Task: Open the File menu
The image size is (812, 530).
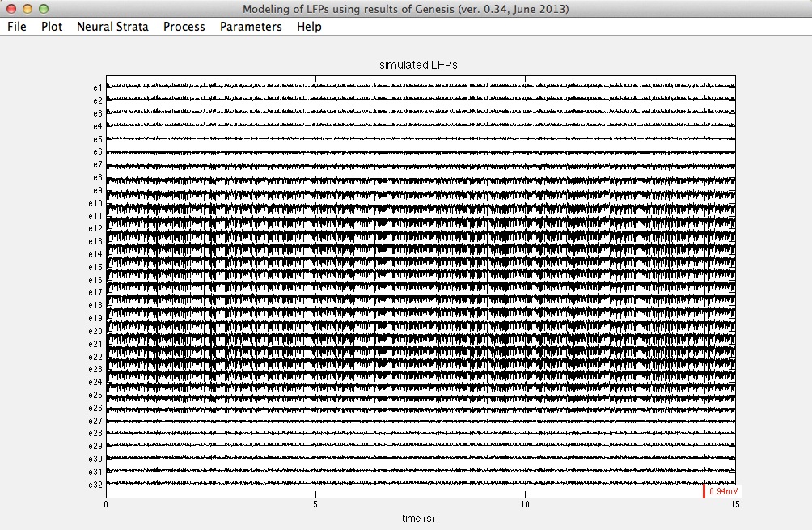Action: (16, 27)
